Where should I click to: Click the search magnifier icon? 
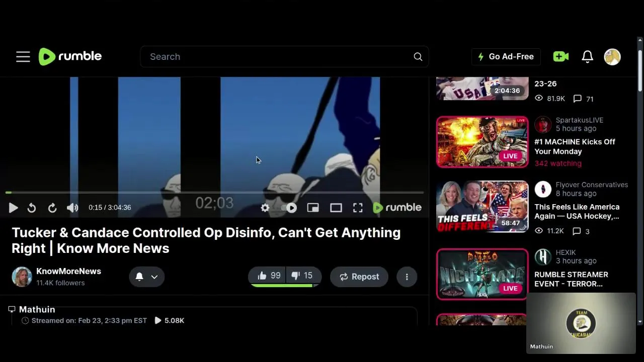pos(418,57)
